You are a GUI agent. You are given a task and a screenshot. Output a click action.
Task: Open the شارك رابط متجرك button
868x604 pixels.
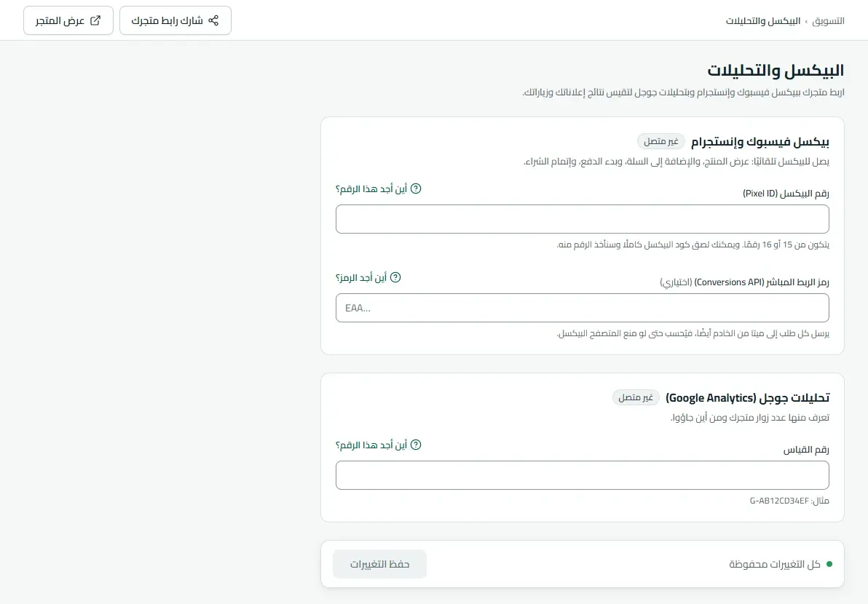[x=175, y=20]
